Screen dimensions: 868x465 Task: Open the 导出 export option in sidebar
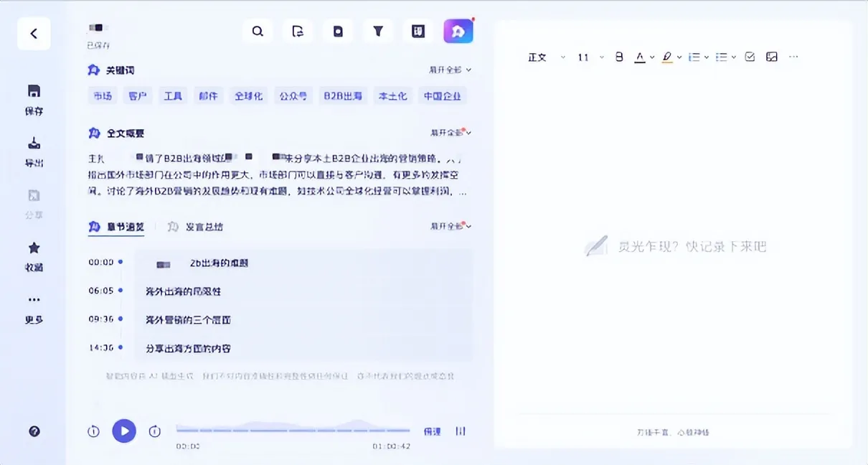click(34, 151)
